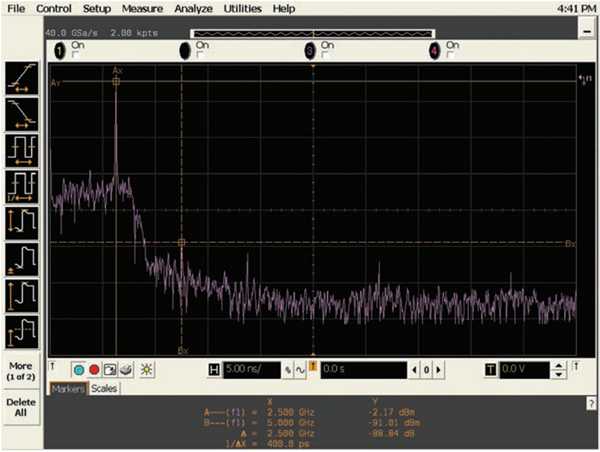Click channel 1 number button
The image size is (600, 452).
coord(60,51)
